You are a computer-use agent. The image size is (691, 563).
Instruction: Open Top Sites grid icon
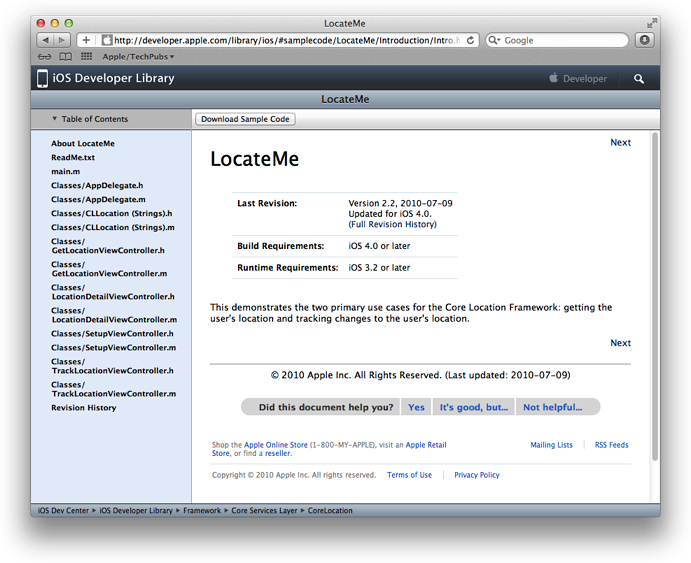pyautogui.click(x=86, y=56)
